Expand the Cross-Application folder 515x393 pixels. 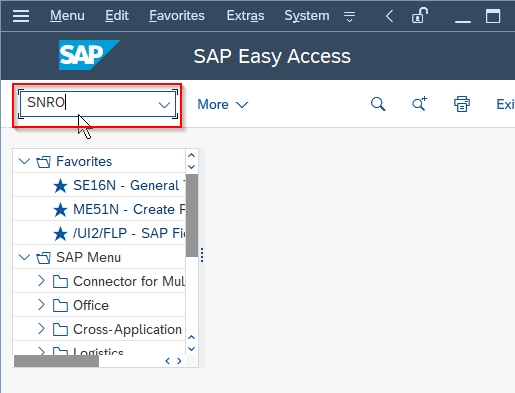[x=41, y=329]
